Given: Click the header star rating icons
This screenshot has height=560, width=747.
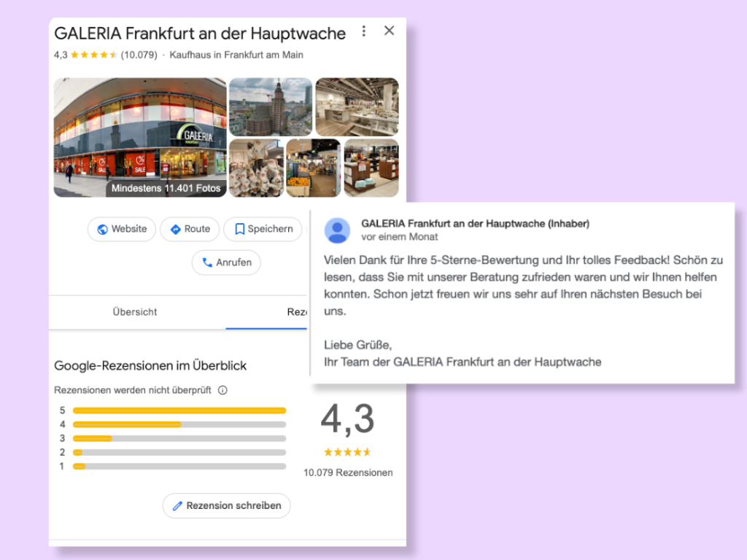Looking at the screenshot, I should click(94, 55).
